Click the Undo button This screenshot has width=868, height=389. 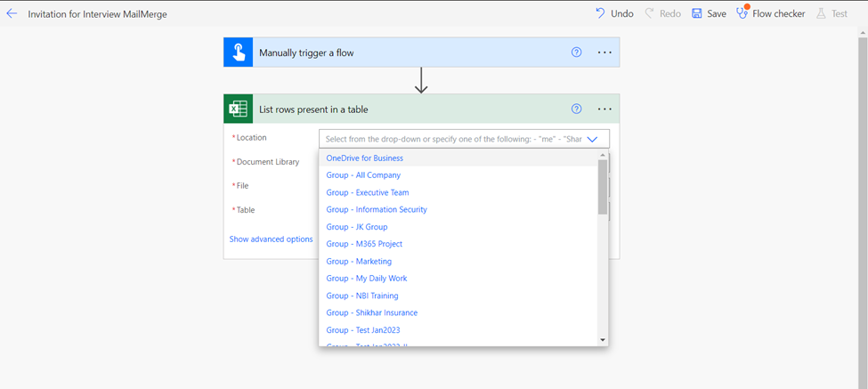[614, 13]
